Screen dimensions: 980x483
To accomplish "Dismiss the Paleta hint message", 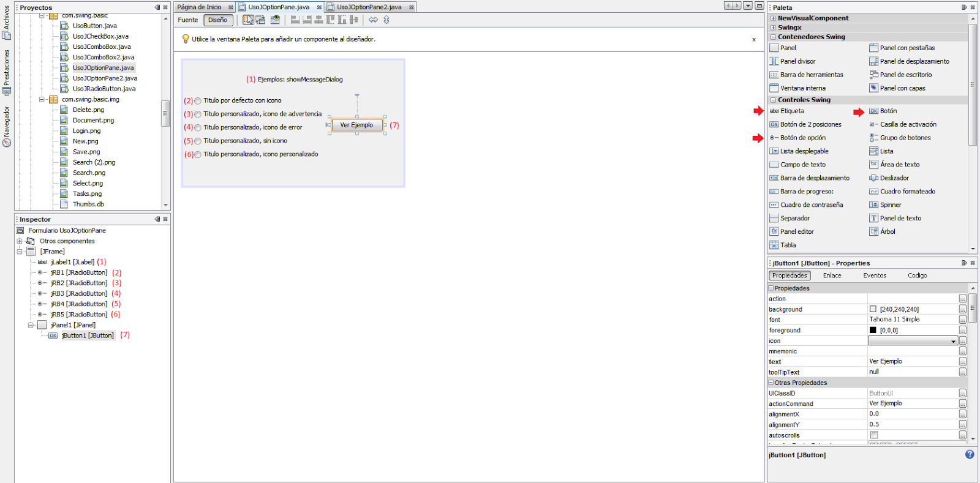I will click(754, 39).
